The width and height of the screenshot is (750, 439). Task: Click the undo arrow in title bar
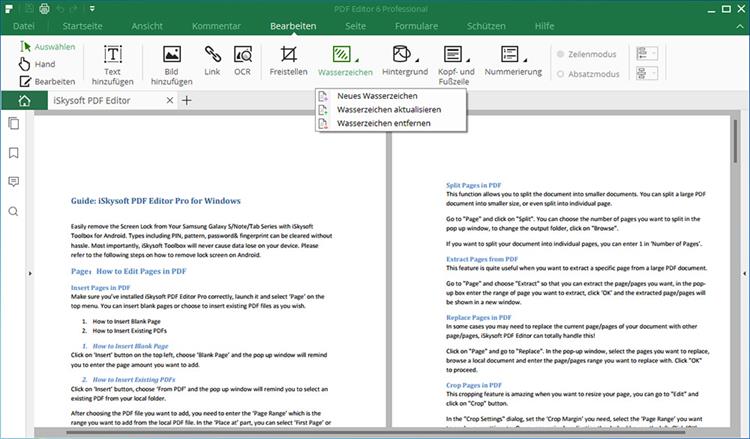(x=60, y=9)
